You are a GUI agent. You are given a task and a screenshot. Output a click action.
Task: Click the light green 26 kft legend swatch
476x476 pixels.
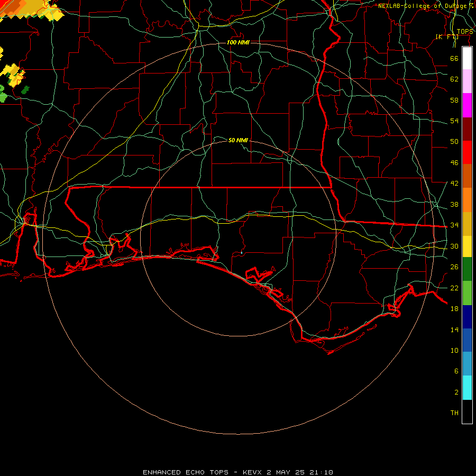(467, 293)
